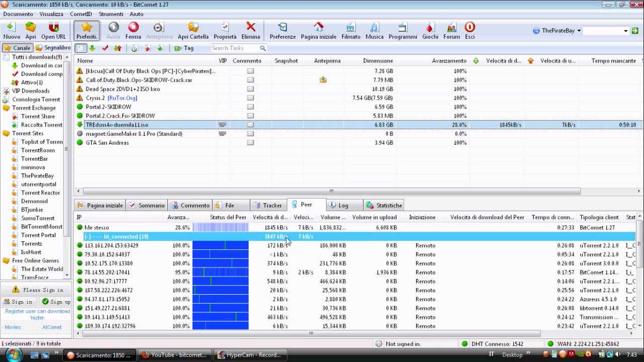Open the Forum toolbar icon
The height and width of the screenshot is (362, 644).
tap(451, 31)
